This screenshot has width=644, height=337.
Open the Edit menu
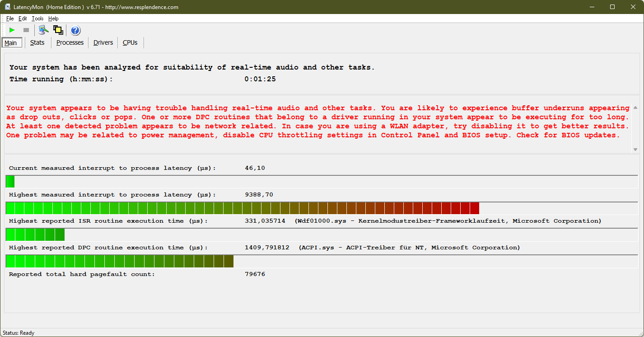[23, 19]
